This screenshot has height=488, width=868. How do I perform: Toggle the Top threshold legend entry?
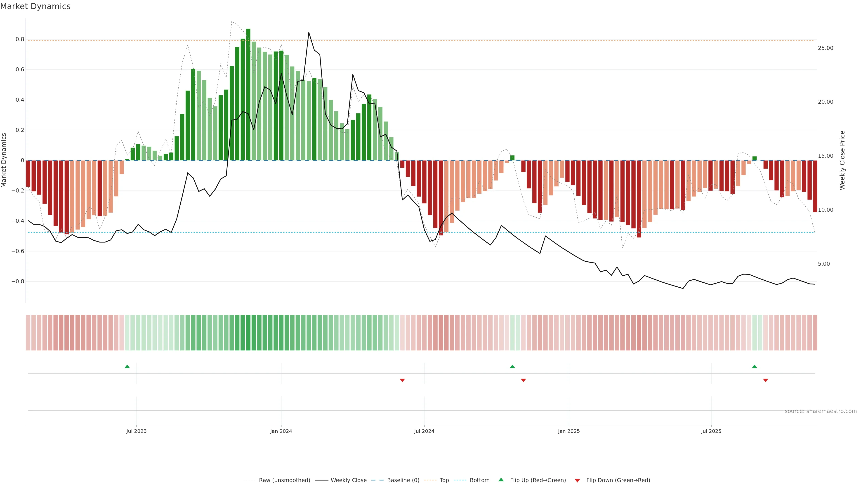click(444, 480)
